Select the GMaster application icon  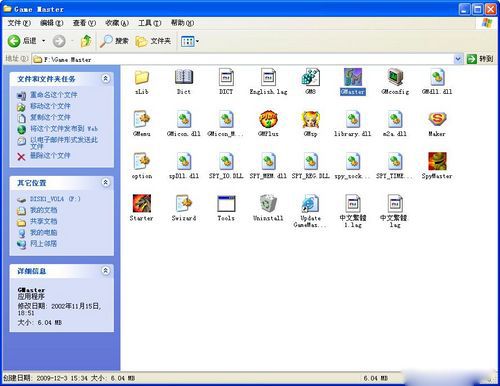pos(353,77)
